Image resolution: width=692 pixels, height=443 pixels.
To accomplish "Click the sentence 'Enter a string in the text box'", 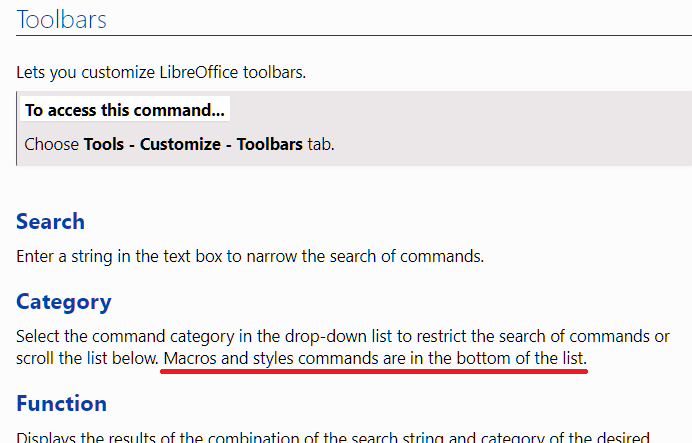I will click(x=250, y=256).
